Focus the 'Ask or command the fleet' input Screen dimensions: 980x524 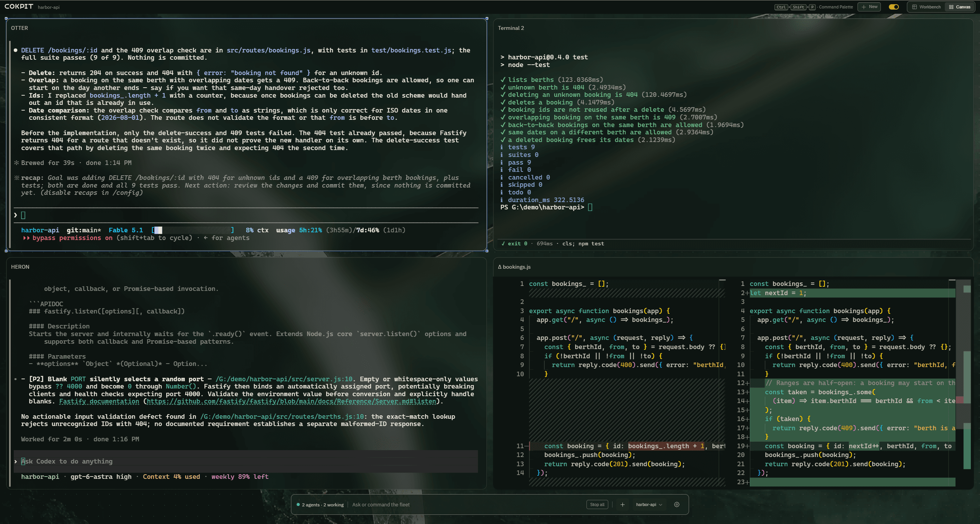click(x=467, y=504)
